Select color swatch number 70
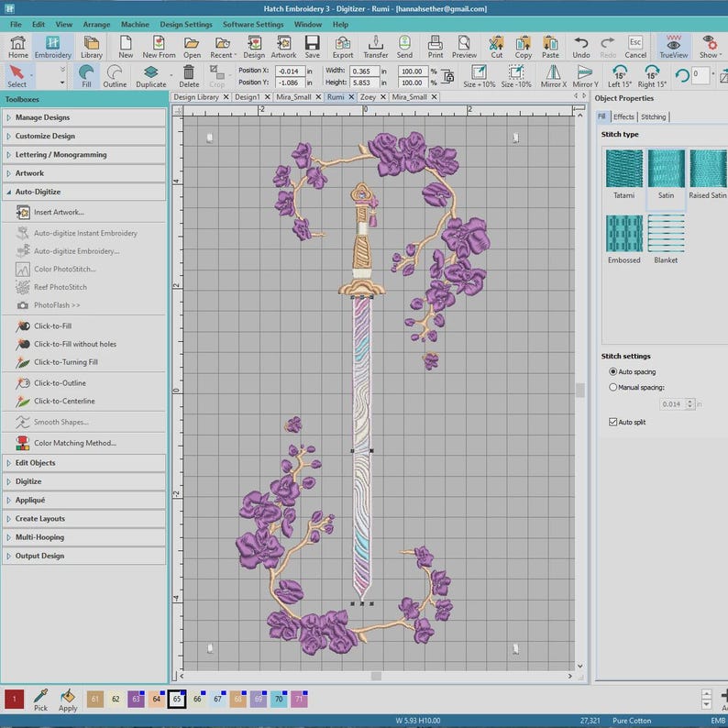Screen dimensions: 728x728 pos(279,700)
